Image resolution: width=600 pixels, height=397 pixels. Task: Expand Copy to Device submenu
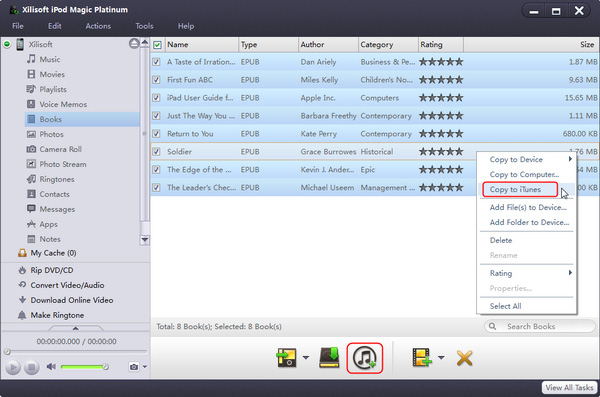pyautogui.click(x=570, y=159)
